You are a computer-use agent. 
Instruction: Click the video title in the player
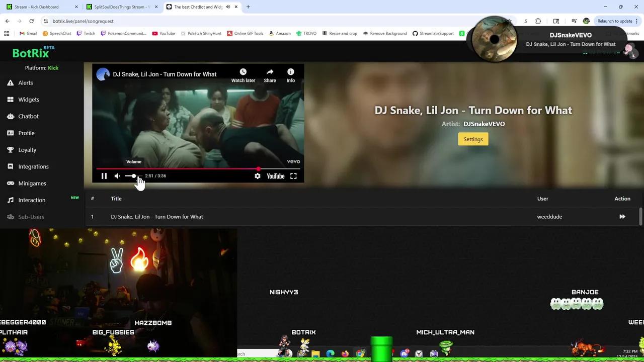pyautogui.click(x=165, y=74)
